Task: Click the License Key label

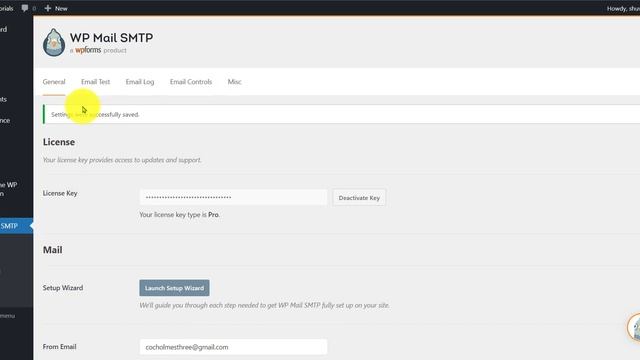Action: [60, 193]
